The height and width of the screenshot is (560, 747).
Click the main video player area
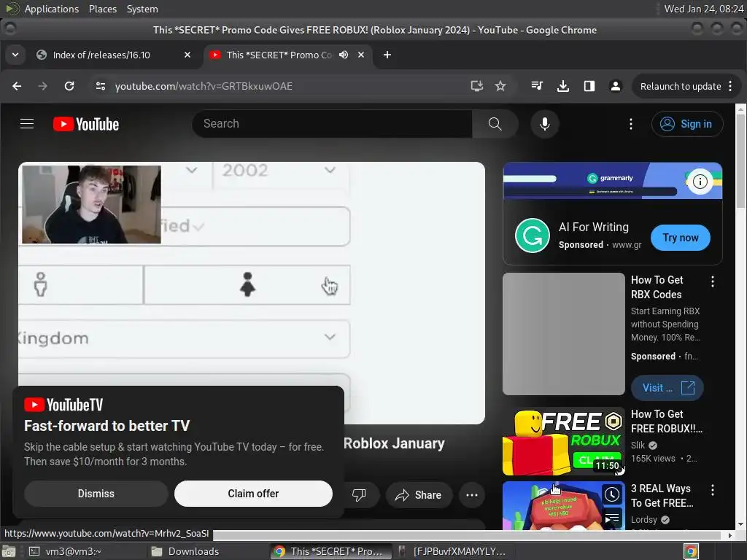point(252,293)
